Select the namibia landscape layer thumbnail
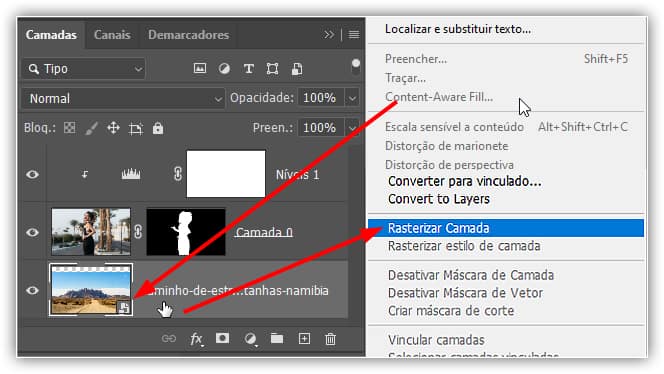This screenshot has height=374, width=664. pos(91,290)
